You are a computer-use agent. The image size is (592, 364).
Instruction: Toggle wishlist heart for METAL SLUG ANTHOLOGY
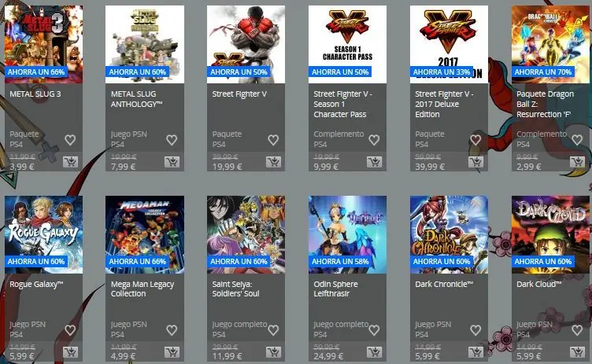172,140
